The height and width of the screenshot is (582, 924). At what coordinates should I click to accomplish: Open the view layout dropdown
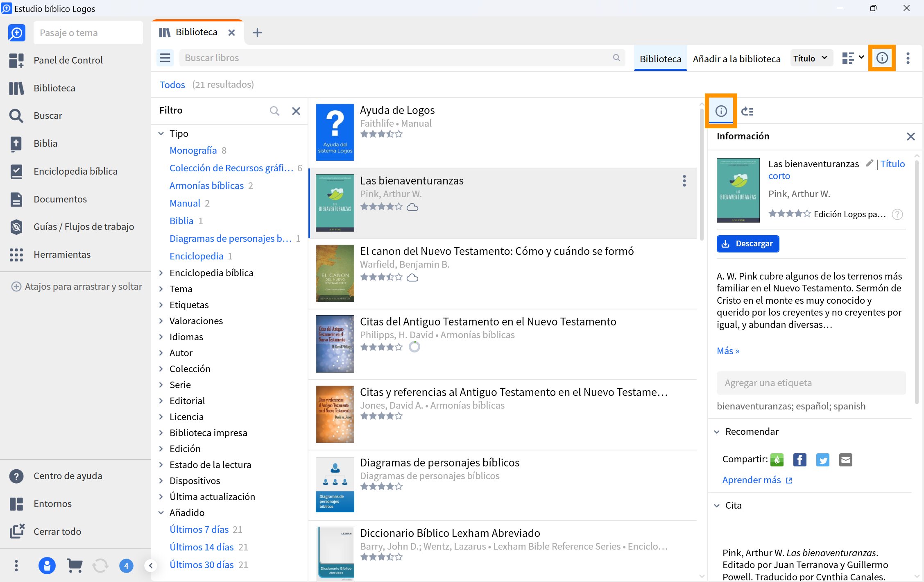point(852,58)
